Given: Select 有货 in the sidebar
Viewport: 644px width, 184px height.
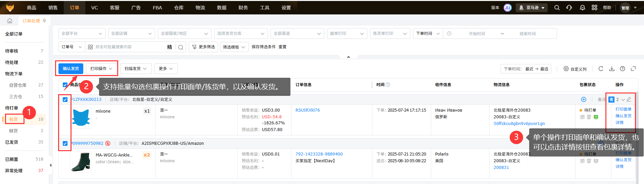Looking at the screenshot, I should 13,119.
